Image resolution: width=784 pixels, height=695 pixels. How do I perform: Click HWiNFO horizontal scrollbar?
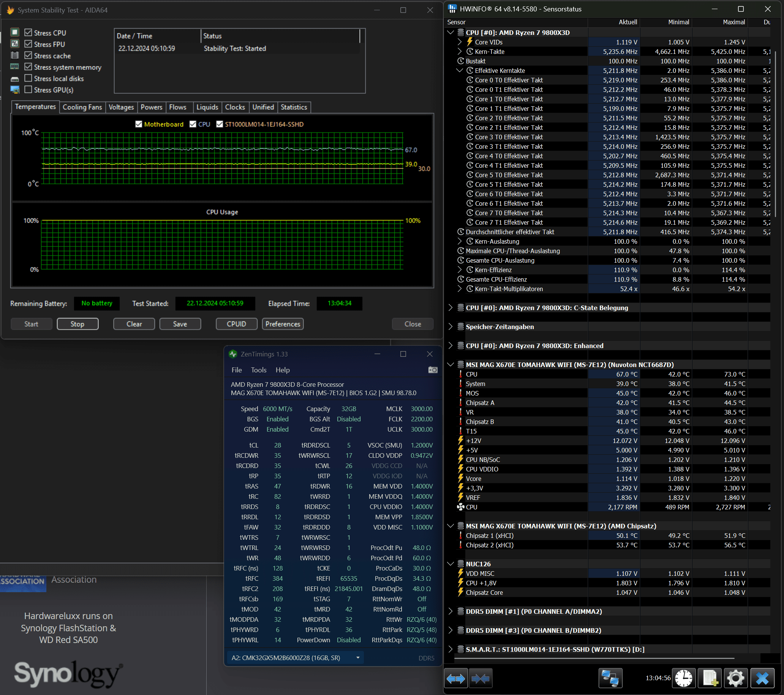point(594,658)
